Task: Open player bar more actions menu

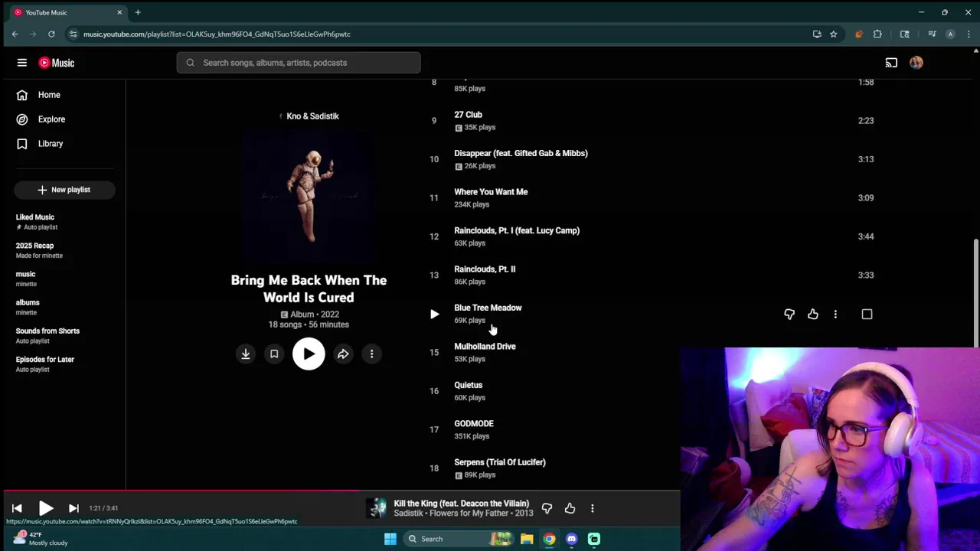Action: [592, 508]
